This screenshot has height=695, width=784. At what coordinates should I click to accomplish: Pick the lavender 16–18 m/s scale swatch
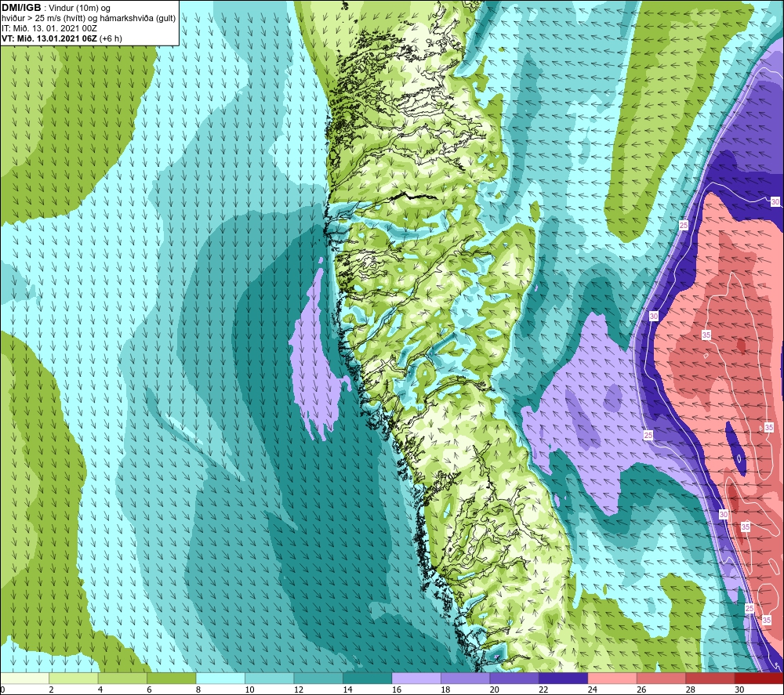click(x=416, y=678)
